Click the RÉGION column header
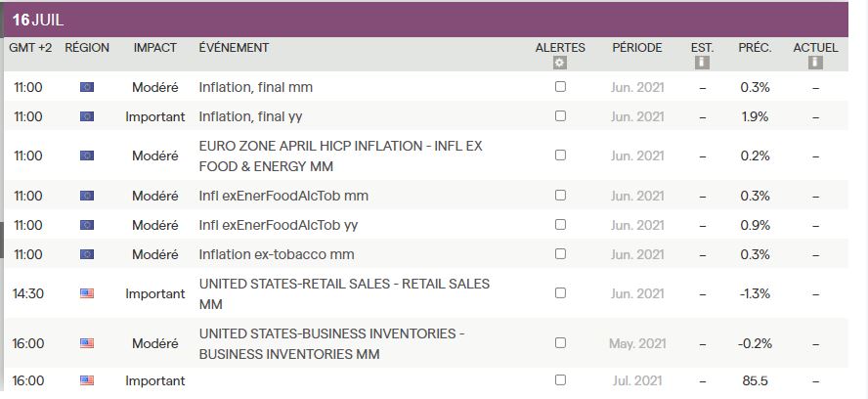Screen dimensions: 868x399 [x=87, y=48]
